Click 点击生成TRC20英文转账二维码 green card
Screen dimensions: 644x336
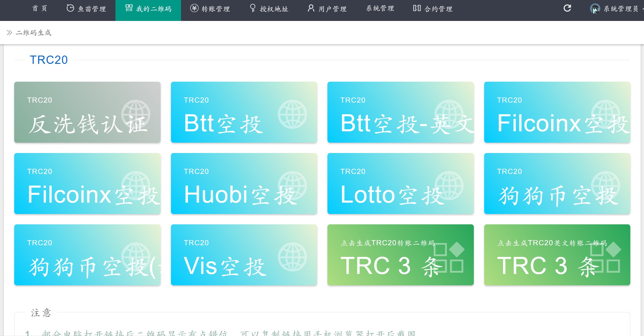(557, 255)
